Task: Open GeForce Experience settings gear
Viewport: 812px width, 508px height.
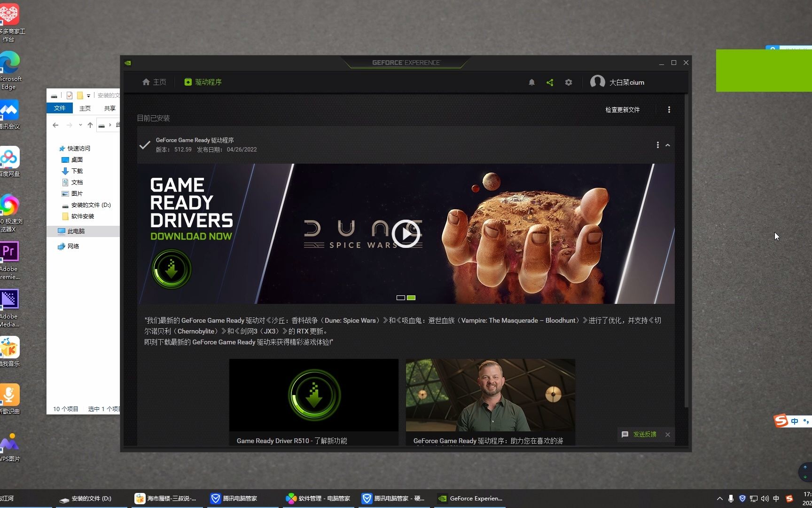Action: point(569,82)
